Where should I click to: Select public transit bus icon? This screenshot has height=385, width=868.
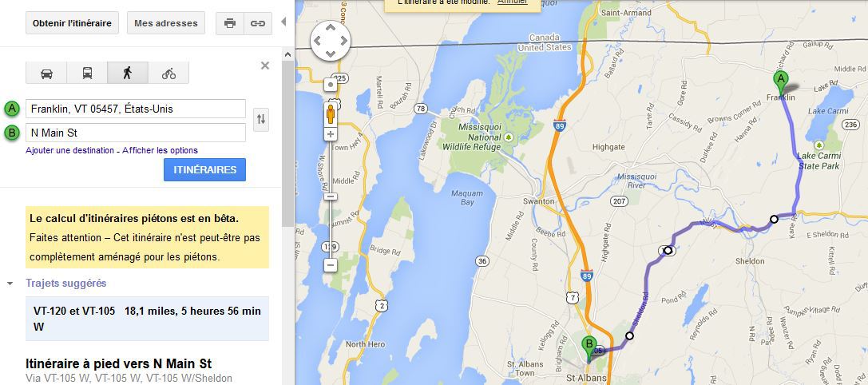click(88, 73)
